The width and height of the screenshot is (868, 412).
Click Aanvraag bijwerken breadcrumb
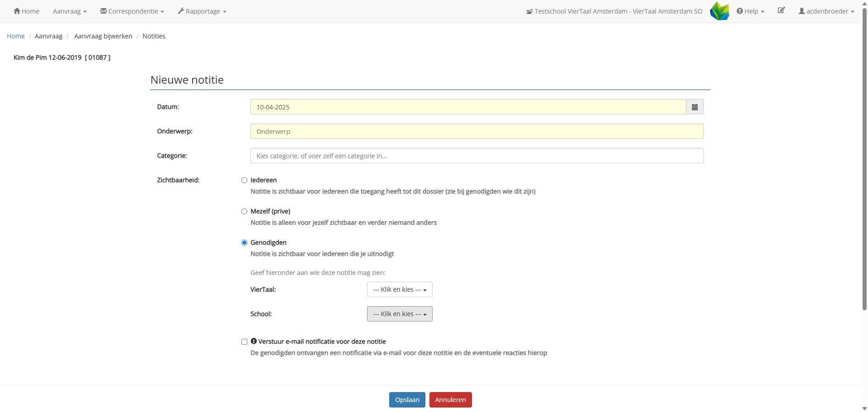coord(103,36)
